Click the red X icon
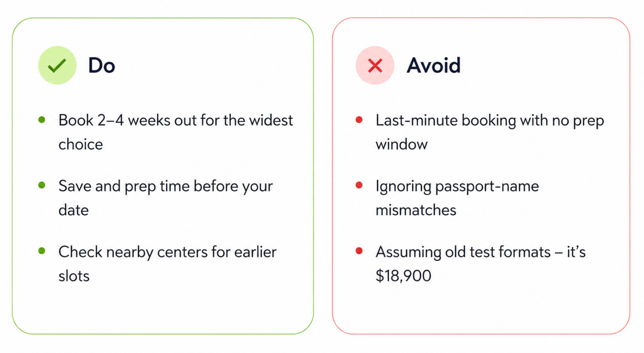Screen dimensions: 644x353 click(x=375, y=65)
